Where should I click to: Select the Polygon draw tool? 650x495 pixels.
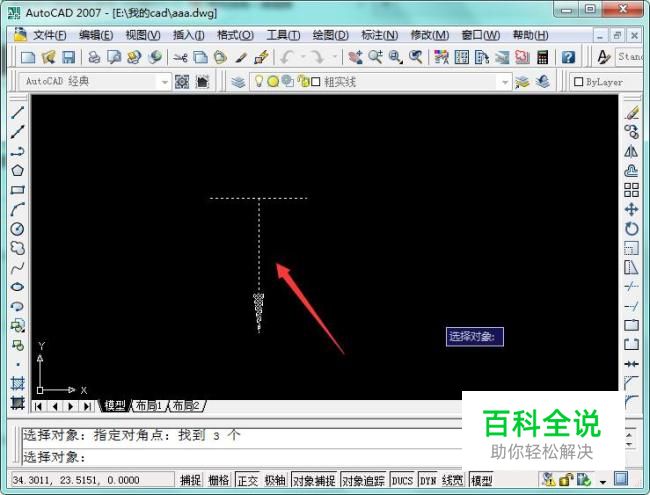[x=17, y=170]
